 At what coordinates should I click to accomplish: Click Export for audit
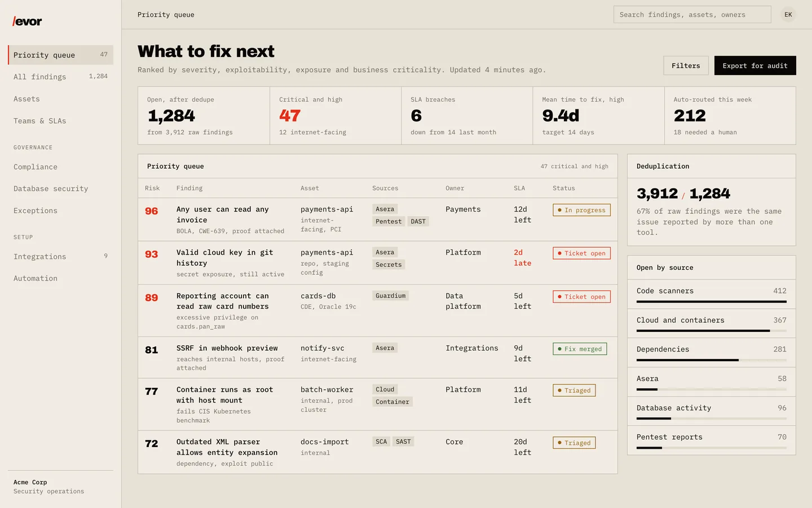[755, 65]
